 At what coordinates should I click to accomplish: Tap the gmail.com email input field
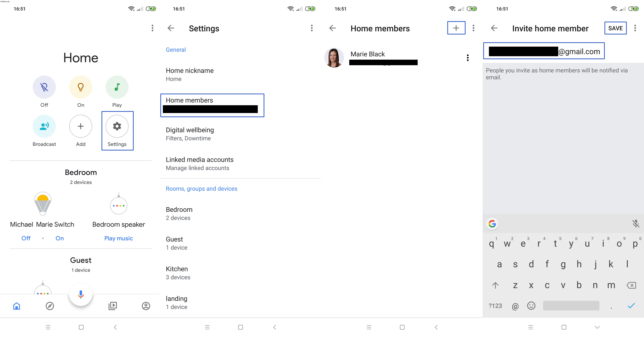coord(544,51)
